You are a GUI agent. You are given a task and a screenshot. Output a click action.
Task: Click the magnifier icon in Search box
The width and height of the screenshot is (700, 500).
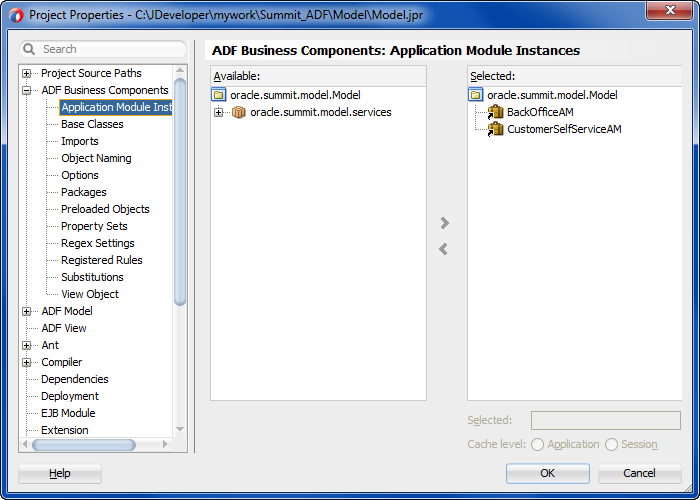pos(29,49)
